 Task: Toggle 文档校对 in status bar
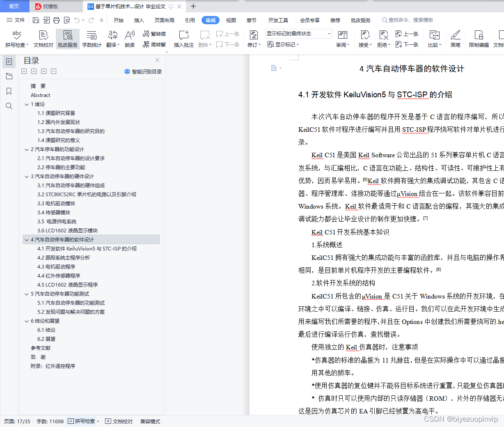click(119, 421)
